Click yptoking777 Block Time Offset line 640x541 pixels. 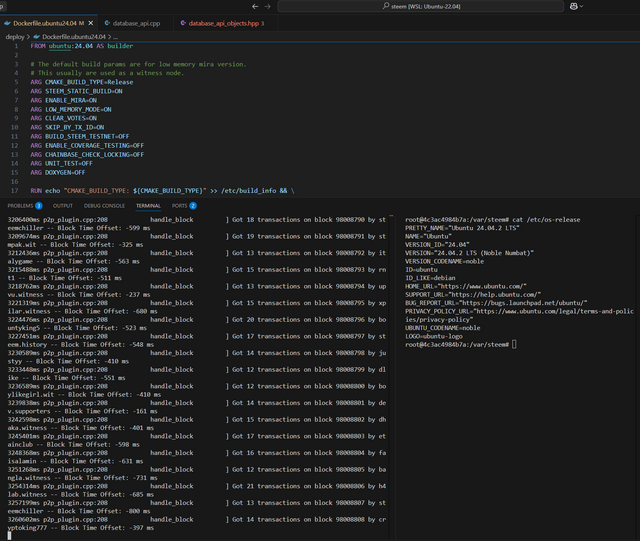pyautogui.click(x=81, y=528)
